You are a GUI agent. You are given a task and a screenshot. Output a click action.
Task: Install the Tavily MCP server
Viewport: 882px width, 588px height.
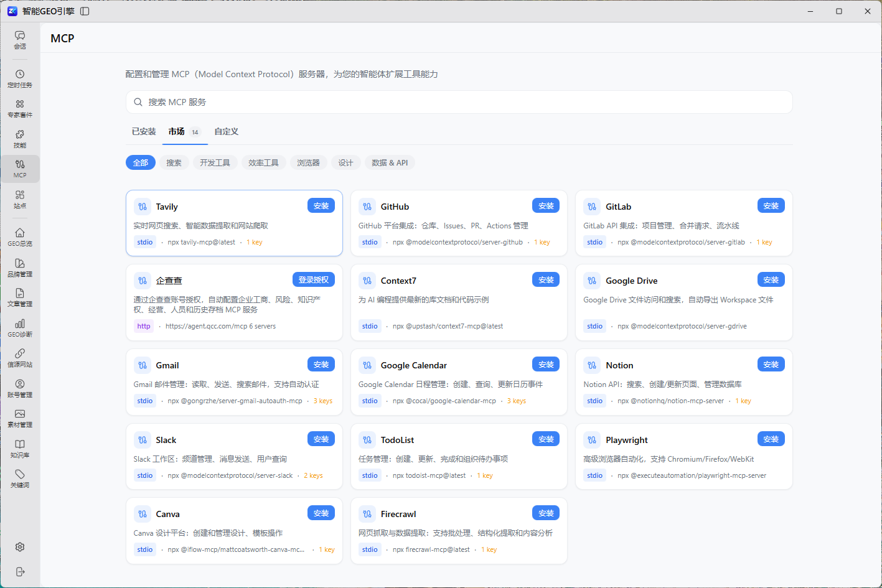click(x=321, y=206)
